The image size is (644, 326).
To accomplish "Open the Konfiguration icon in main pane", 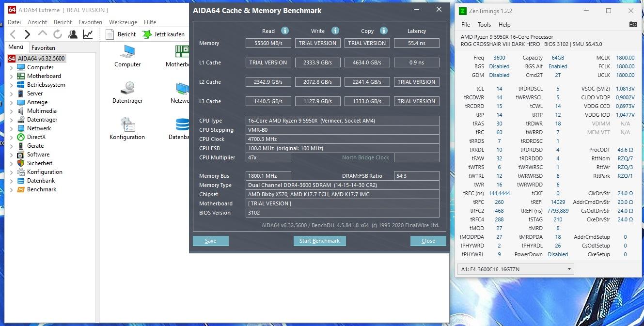I will pyautogui.click(x=127, y=128).
